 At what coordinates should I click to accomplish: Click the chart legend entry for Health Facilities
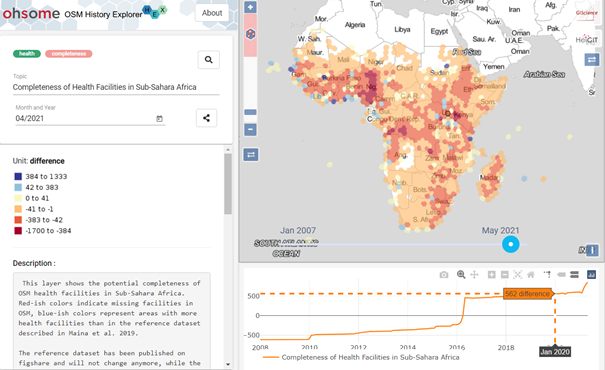[362, 357]
